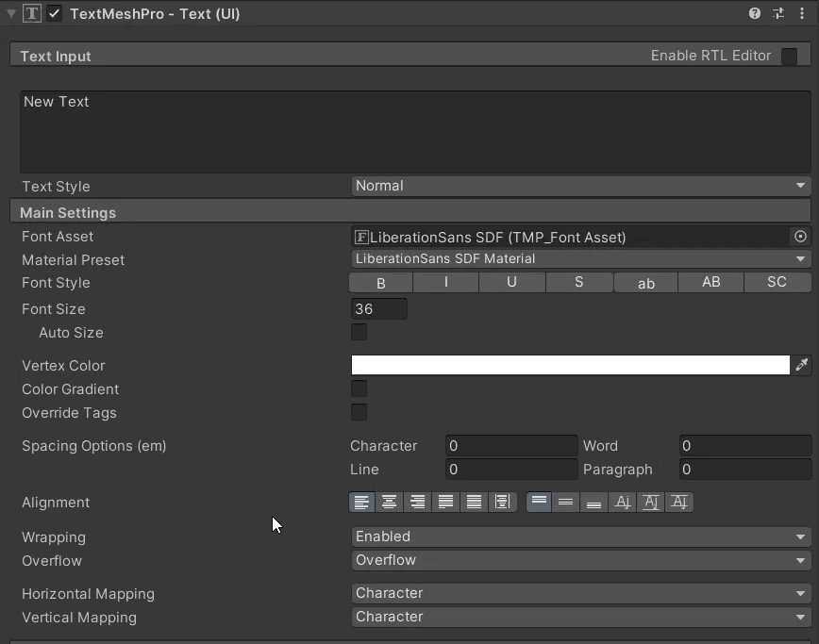Screen dimensions: 819x644
Task: Toggle uppercase AB font style
Action: pos(710,282)
